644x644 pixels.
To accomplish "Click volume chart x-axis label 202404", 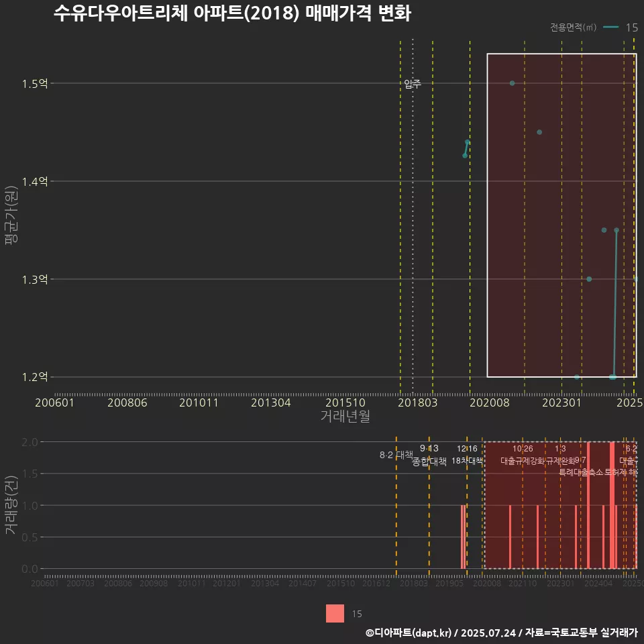I will point(598,583).
